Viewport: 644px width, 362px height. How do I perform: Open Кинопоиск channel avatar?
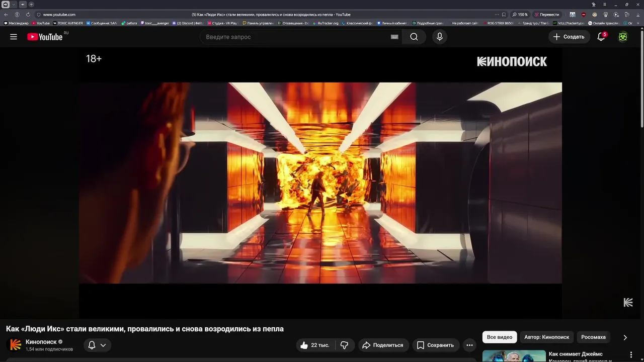pos(16,345)
